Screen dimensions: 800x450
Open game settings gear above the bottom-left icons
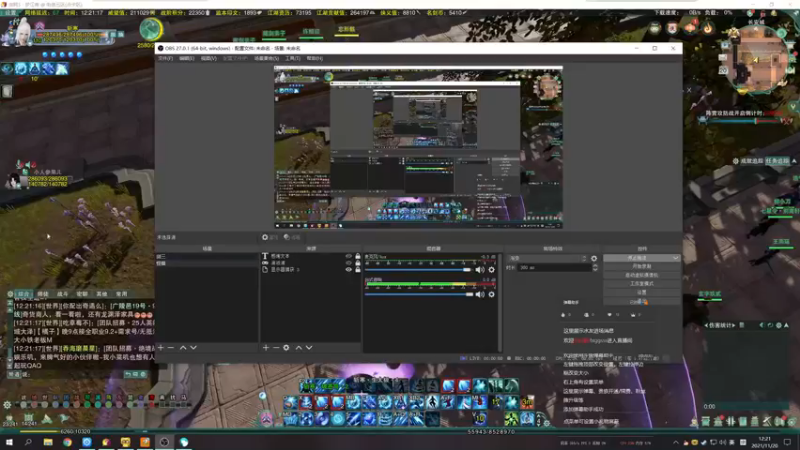[x=7, y=405]
